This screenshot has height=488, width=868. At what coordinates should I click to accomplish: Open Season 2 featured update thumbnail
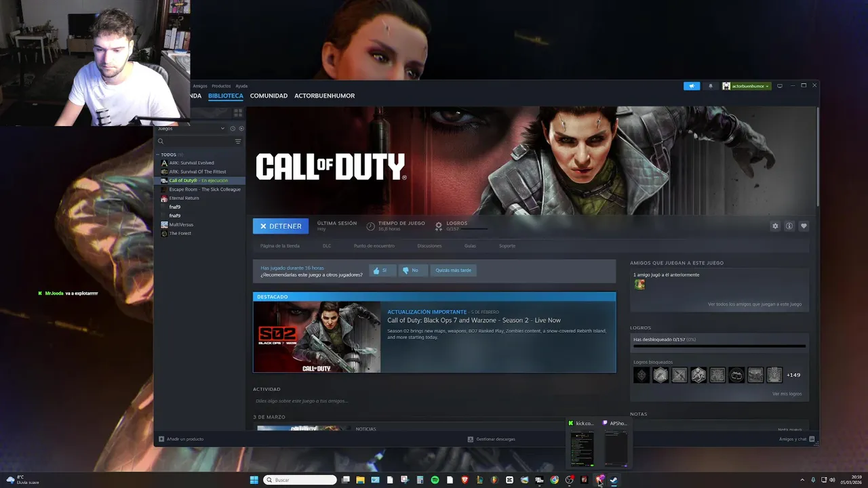click(317, 337)
